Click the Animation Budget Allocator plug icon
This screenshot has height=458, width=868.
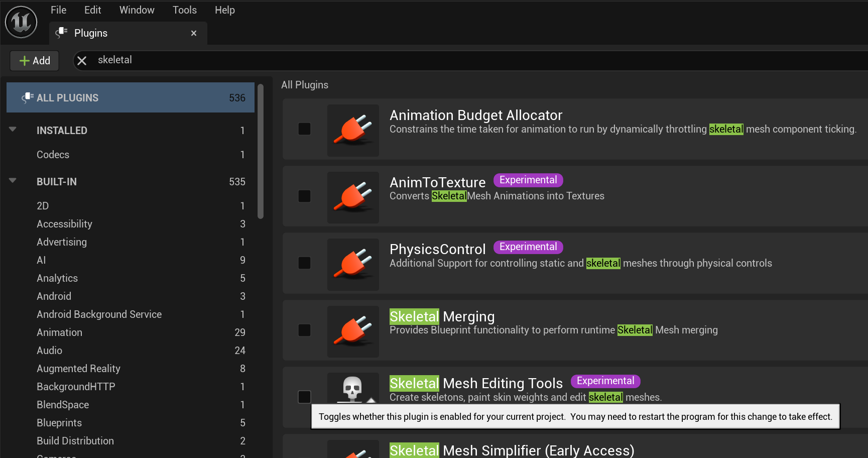pyautogui.click(x=353, y=130)
